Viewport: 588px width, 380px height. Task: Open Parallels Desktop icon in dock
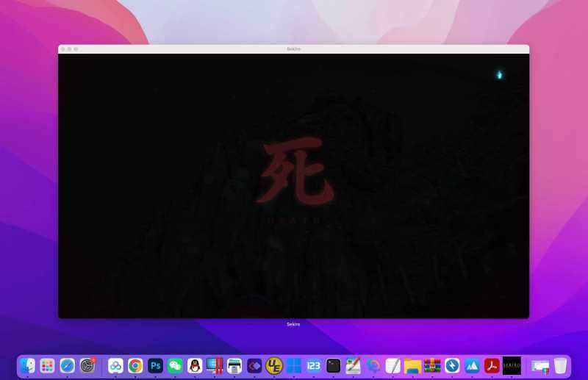click(x=215, y=366)
